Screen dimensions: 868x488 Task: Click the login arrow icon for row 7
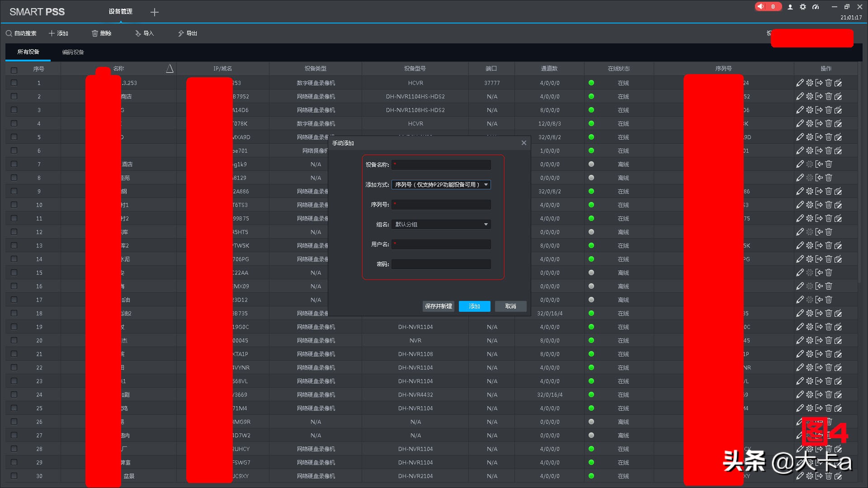pyautogui.click(x=819, y=164)
